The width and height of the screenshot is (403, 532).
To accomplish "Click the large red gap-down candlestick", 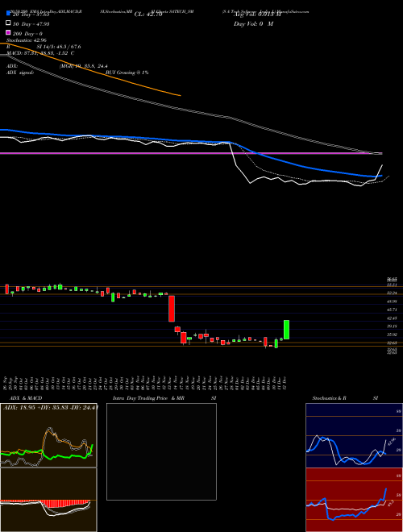I will pos(172,309).
